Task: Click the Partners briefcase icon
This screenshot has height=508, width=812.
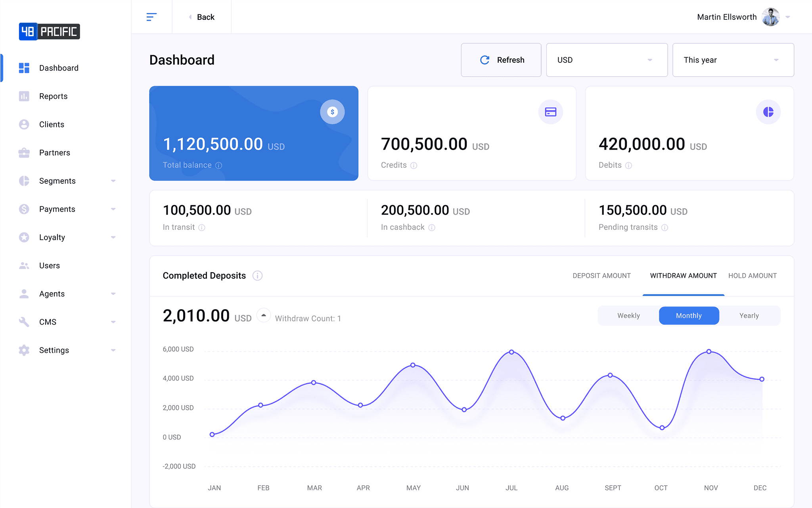Action: 24,153
